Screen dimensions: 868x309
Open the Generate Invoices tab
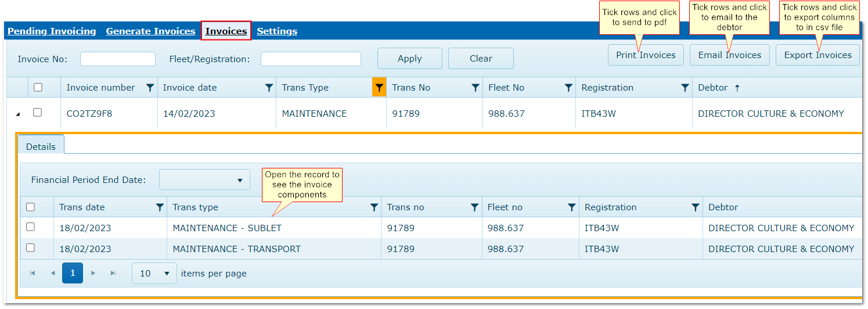click(x=150, y=31)
